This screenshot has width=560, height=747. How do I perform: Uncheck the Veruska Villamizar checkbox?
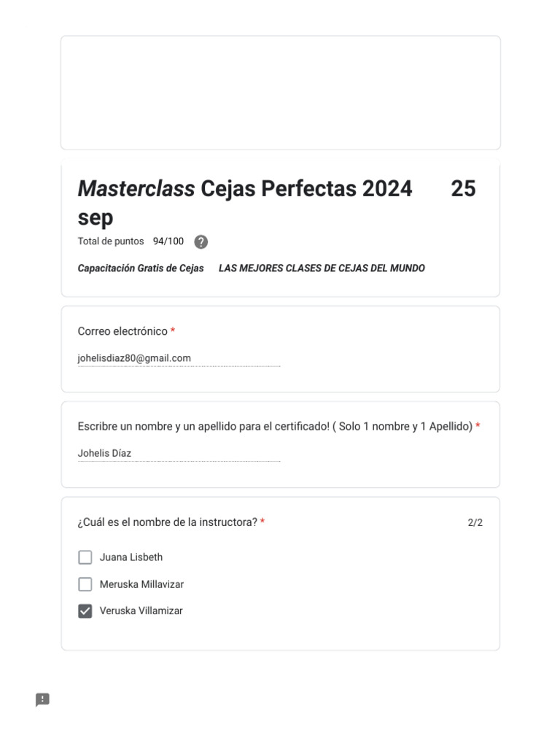coord(85,611)
